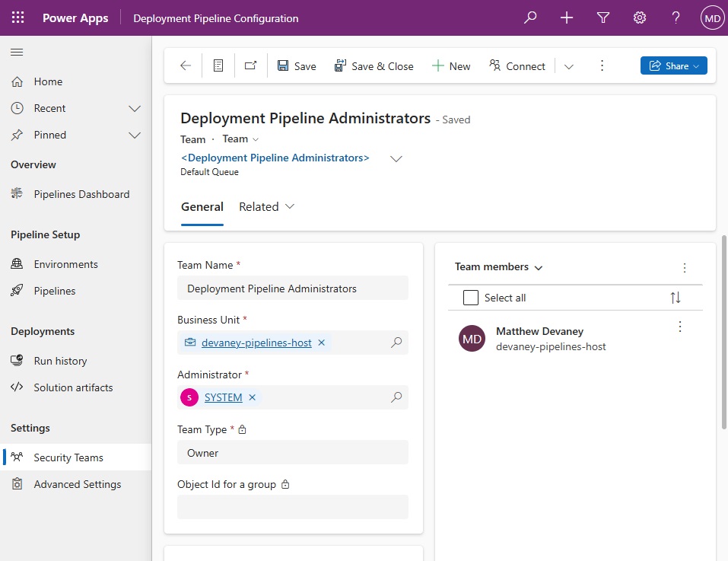
Task: Open the record set form icon
Action: 218,65
